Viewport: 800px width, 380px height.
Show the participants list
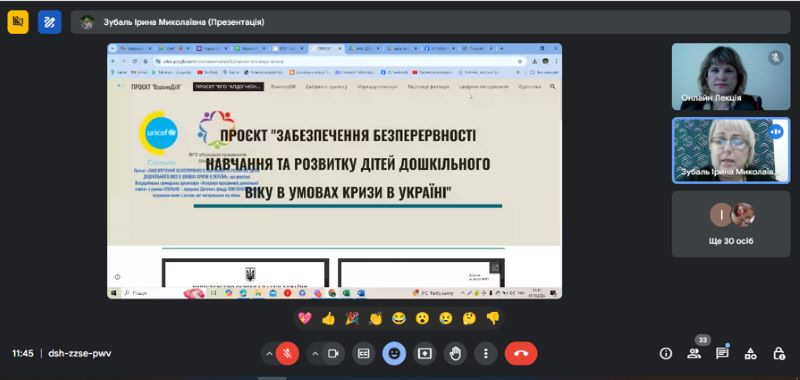694,353
